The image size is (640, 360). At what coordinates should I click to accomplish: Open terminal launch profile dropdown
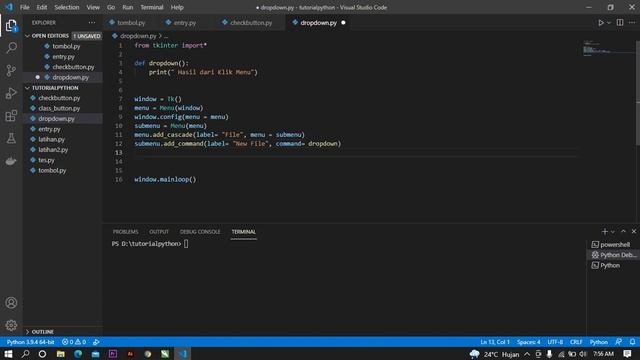[x=613, y=232]
